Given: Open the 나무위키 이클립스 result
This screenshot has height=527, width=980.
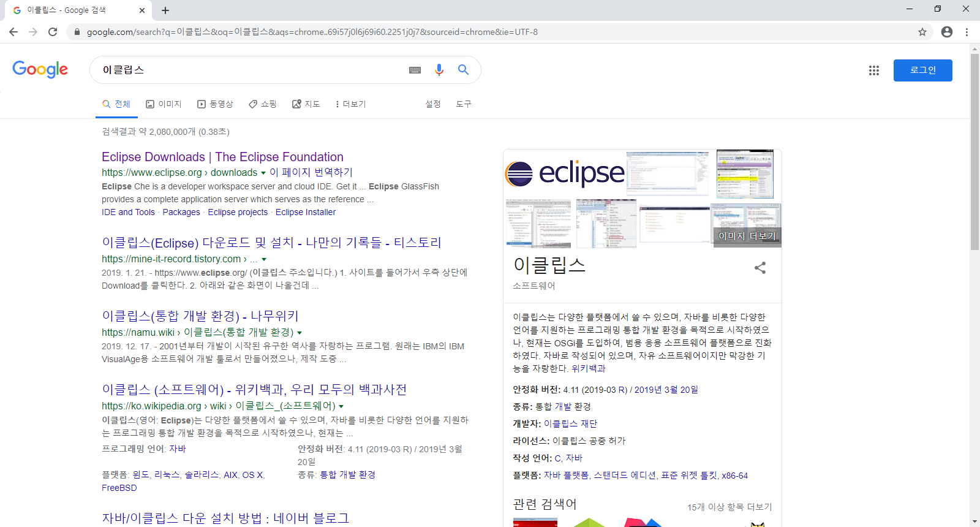Looking at the screenshot, I should tap(200, 316).
